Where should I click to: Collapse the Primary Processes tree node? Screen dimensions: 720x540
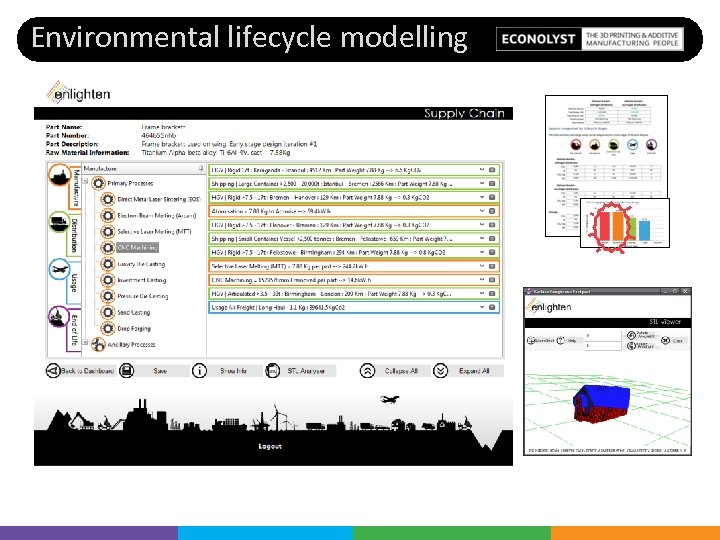coord(85,181)
